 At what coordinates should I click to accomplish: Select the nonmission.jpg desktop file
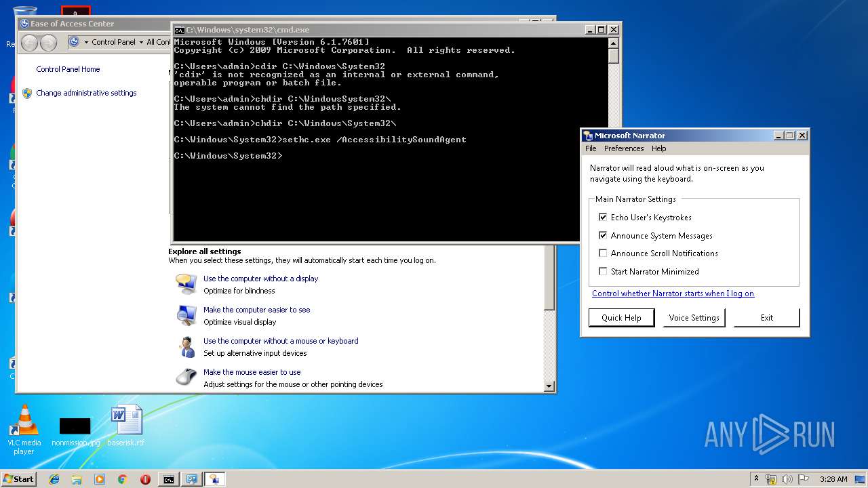[x=75, y=431]
